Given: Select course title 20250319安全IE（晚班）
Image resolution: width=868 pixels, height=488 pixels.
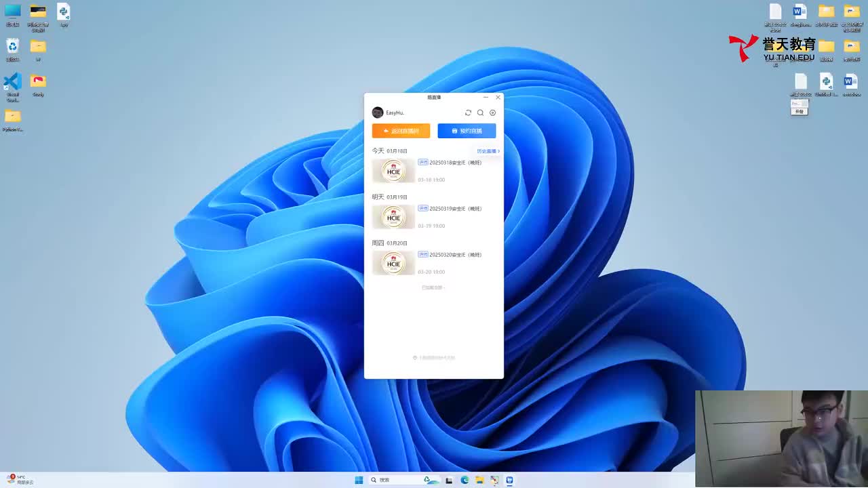Looking at the screenshot, I should 455,209.
